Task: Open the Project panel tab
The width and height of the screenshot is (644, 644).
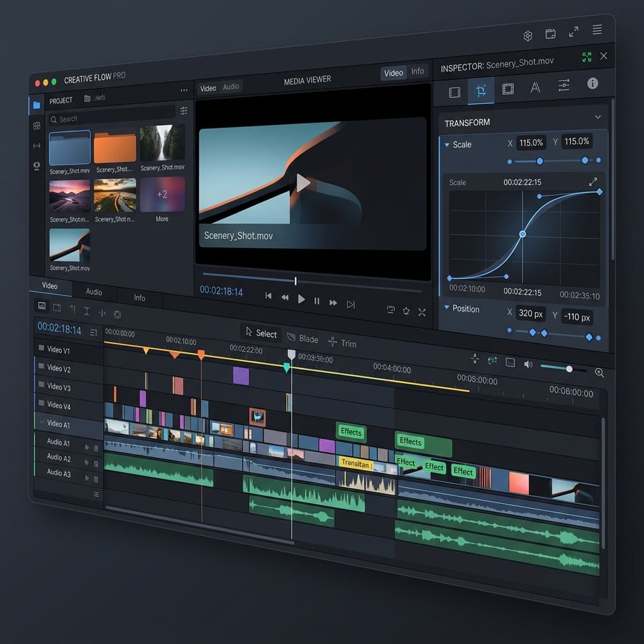Action: click(60, 101)
